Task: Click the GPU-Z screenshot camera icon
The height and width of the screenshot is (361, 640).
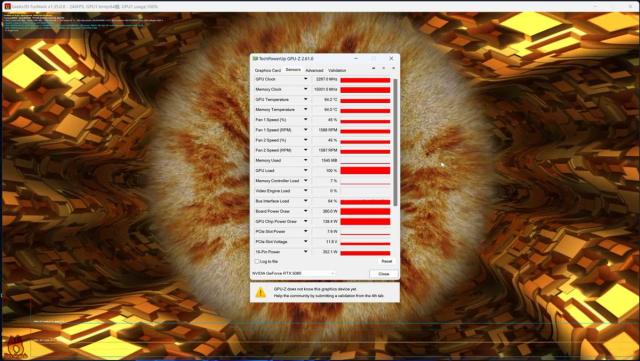Action: pos(373,68)
